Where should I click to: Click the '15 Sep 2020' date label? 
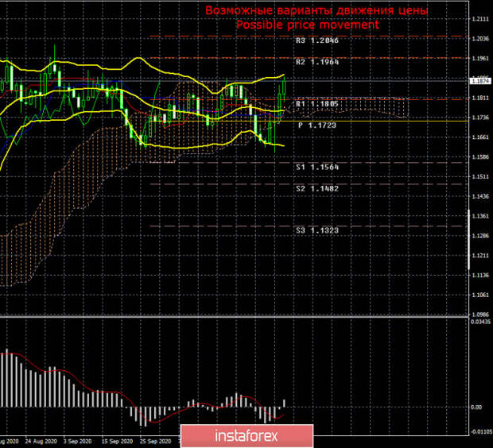(x=117, y=442)
